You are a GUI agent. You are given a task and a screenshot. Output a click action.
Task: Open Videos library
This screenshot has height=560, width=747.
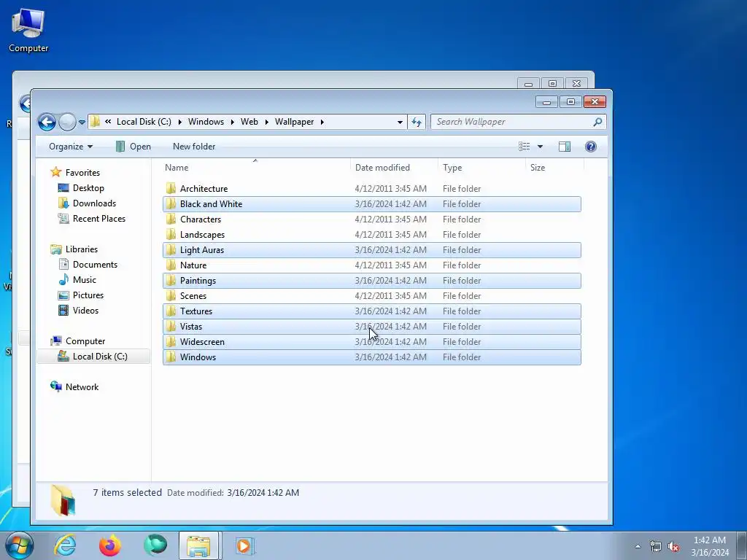79,311
